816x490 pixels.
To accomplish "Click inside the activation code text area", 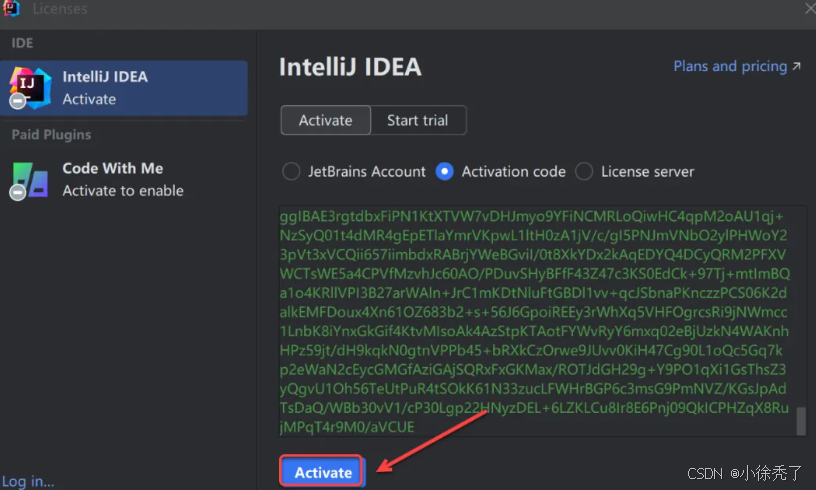I will pos(541,321).
